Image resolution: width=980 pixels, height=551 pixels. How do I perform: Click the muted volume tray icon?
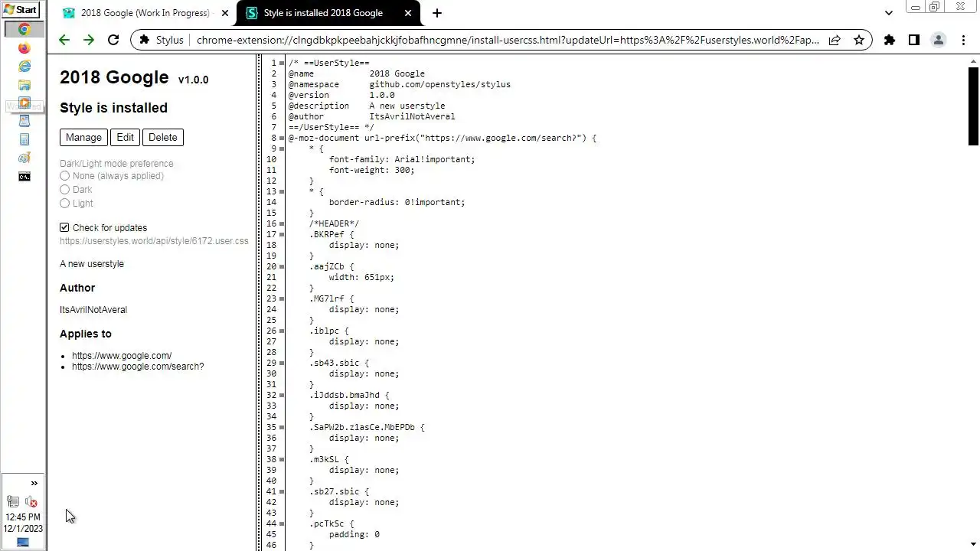[31, 502]
